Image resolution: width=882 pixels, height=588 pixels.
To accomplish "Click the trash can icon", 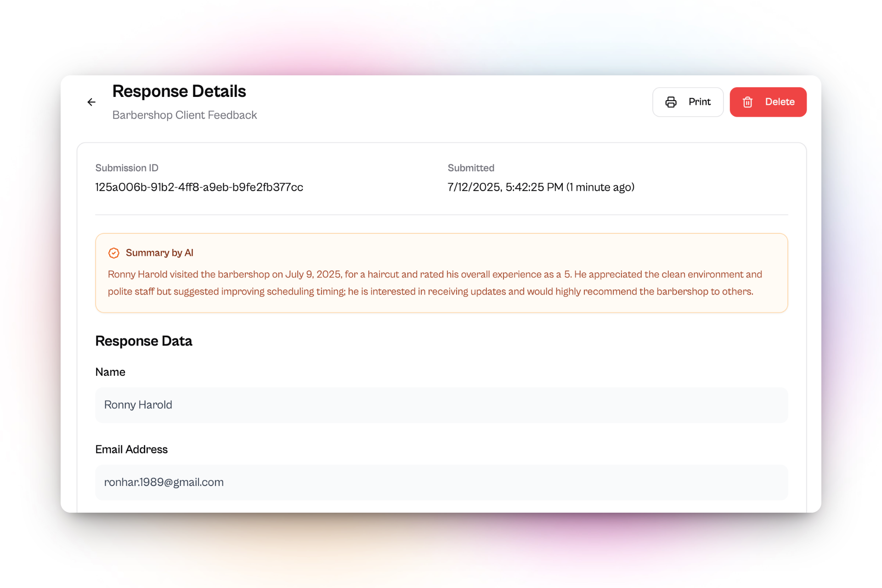I will (x=747, y=102).
